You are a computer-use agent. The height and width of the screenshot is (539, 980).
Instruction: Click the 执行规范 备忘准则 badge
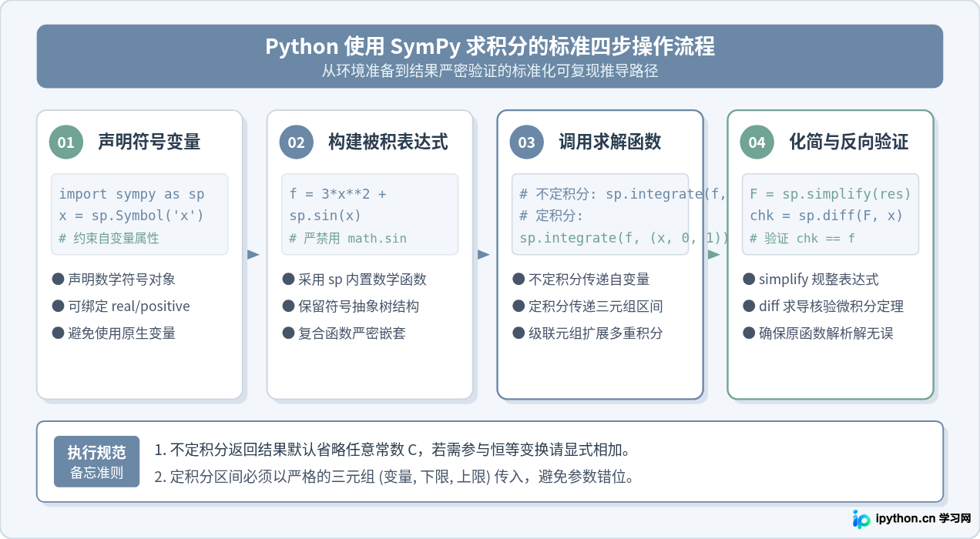(x=96, y=461)
